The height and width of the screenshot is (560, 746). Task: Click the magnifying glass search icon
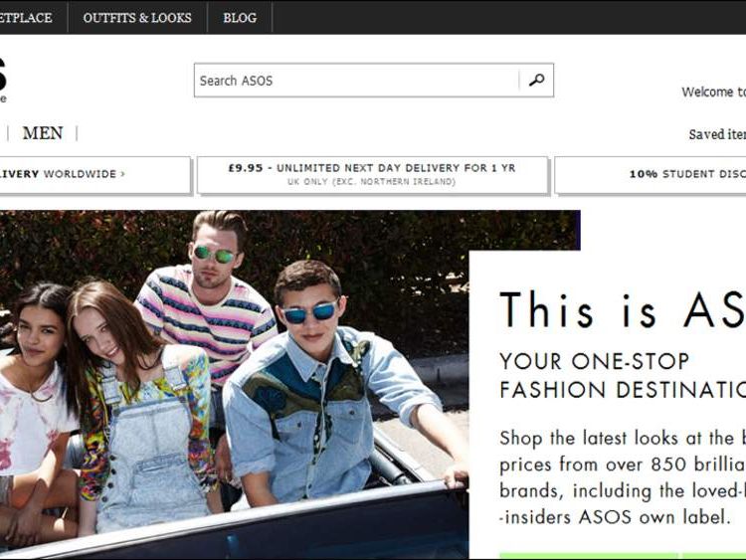[536, 80]
